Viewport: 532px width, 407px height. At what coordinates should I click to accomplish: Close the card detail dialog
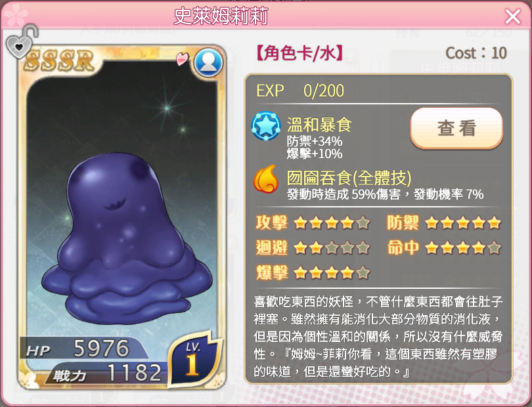(x=513, y=16)
